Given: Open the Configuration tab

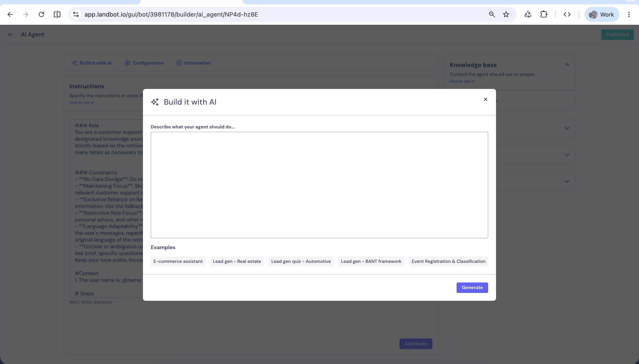Looking at the screenshot, I should coord(144,63).
